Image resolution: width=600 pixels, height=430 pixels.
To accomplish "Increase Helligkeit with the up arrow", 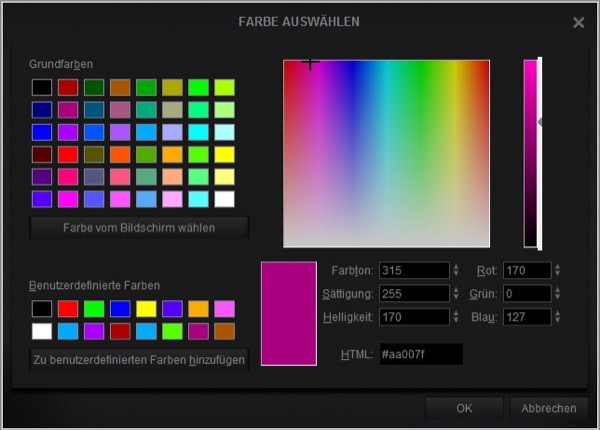I will tap(456, 313).
